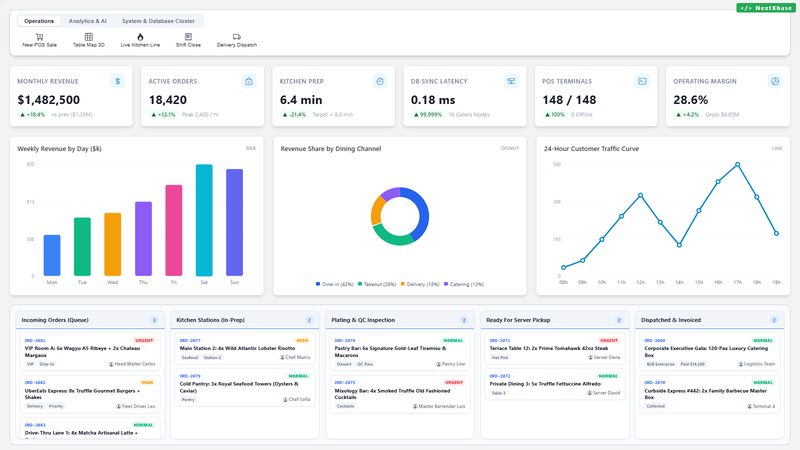
Task: Open the Corporate Executive Gala catering card
Action: 710,352
